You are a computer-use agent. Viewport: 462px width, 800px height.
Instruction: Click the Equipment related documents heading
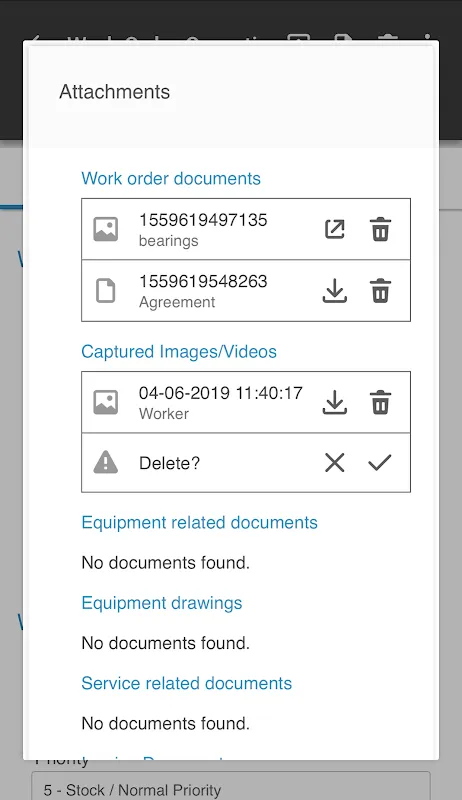(199, 522)
